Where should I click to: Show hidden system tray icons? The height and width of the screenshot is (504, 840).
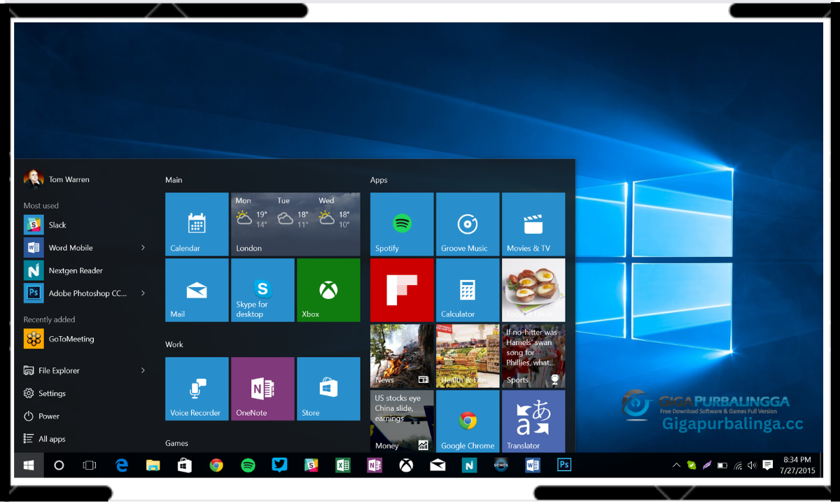[676, 465]
